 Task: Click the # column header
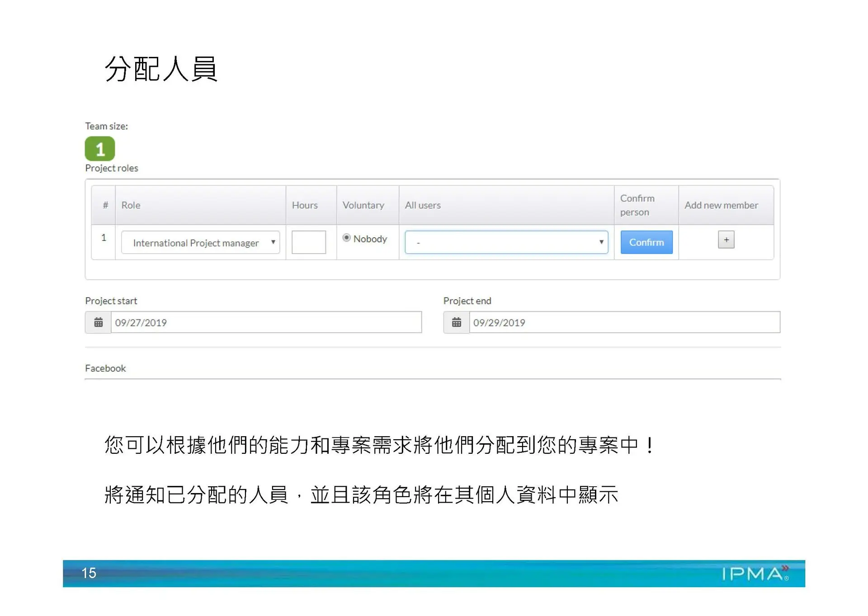105,205
